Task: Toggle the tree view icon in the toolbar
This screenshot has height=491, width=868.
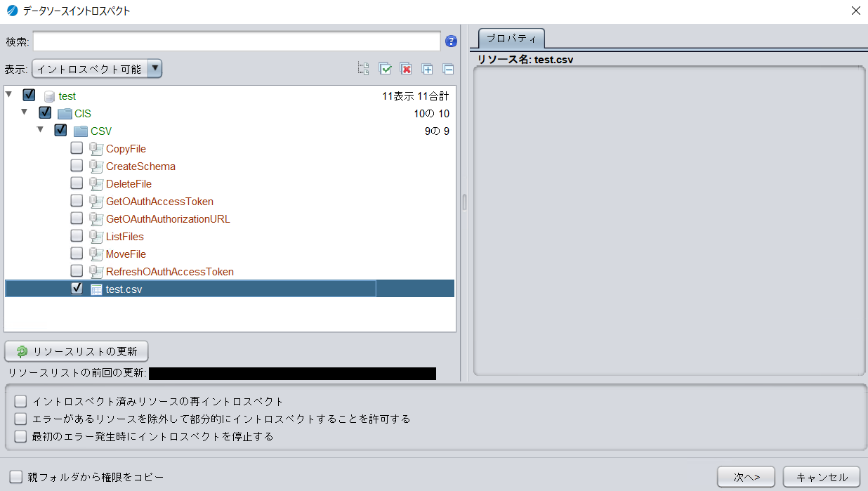Action: 363,69
